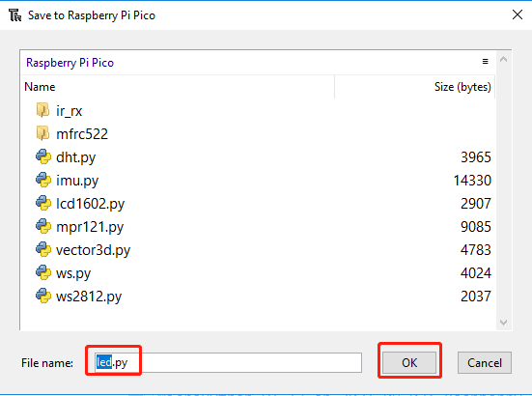
Task: Click the 2037 size value
Action: pyautogui.click(x=476, y=297)
